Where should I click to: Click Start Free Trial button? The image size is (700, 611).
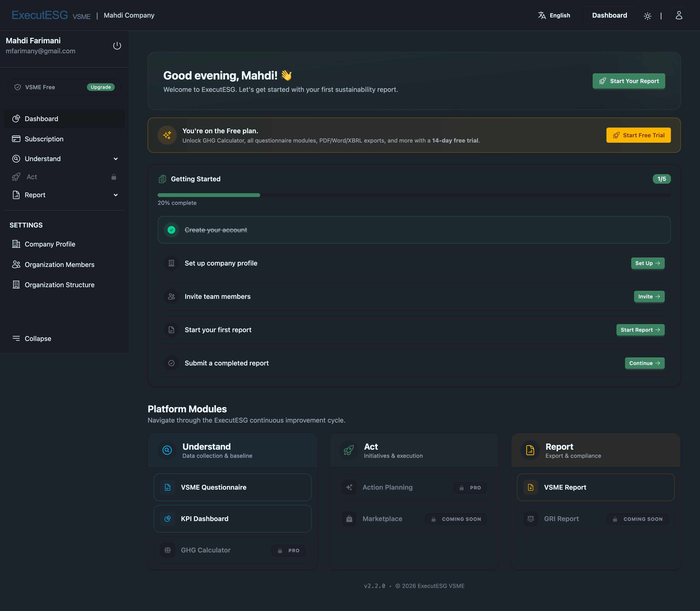638,135
